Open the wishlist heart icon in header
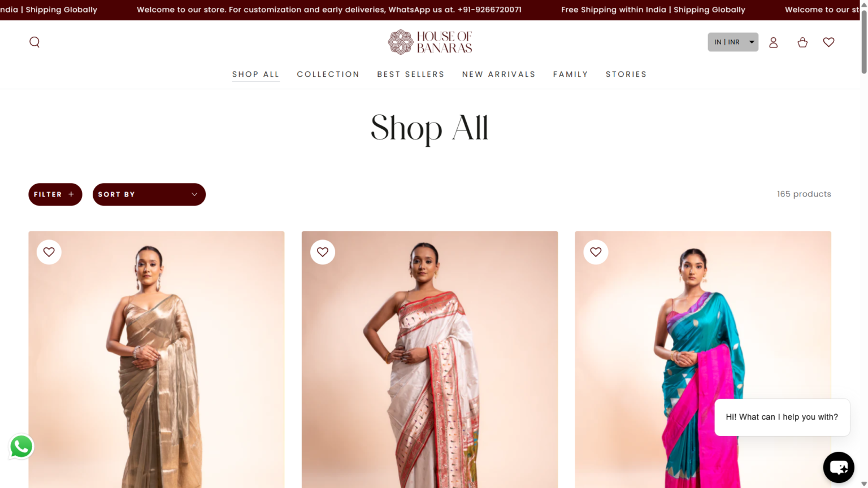The width and height of the screenshot is (868, 488). coord(828,42)
